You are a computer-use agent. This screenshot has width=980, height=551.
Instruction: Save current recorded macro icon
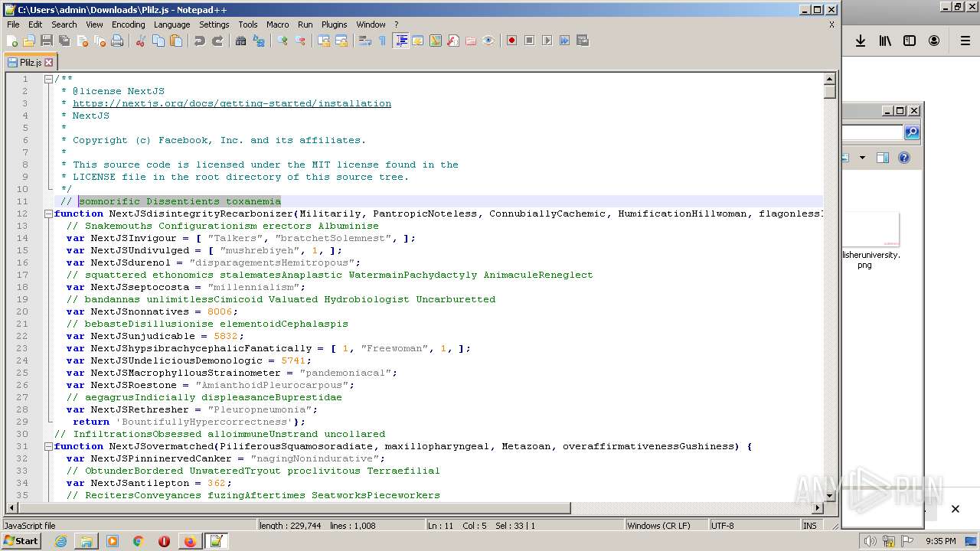(583, 41)
